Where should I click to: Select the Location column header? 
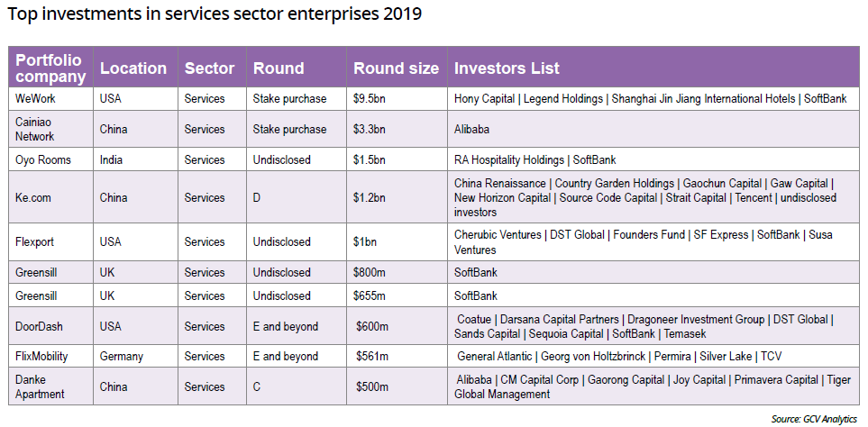pos(133,68)
